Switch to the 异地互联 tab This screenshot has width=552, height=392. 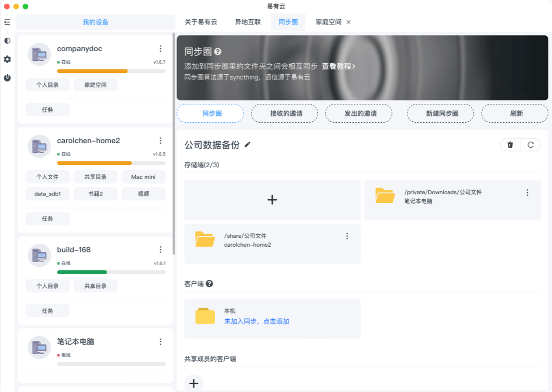(248, 22)
